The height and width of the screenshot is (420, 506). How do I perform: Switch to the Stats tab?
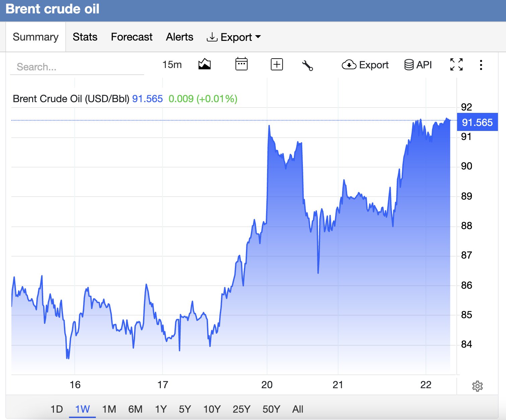pyautogui.click(x=85, y=37)
